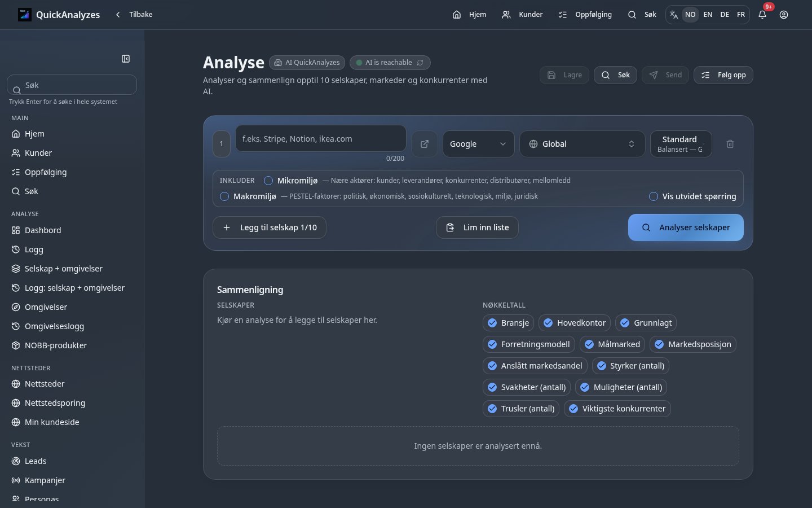The height and width of the screenshot is (508, 812).
Task: Open the user account profile icon
Action: tap(784, 15)
